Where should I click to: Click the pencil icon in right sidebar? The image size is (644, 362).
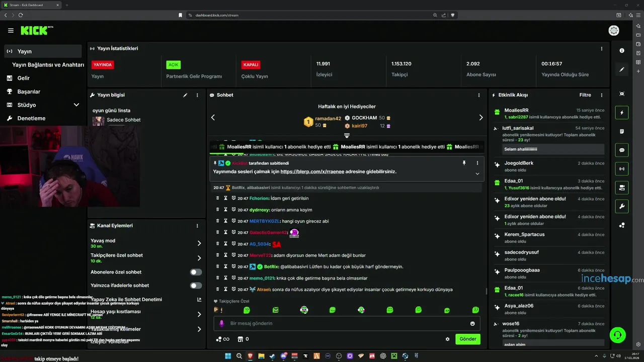pyautogui.click(x=622, y=69)
